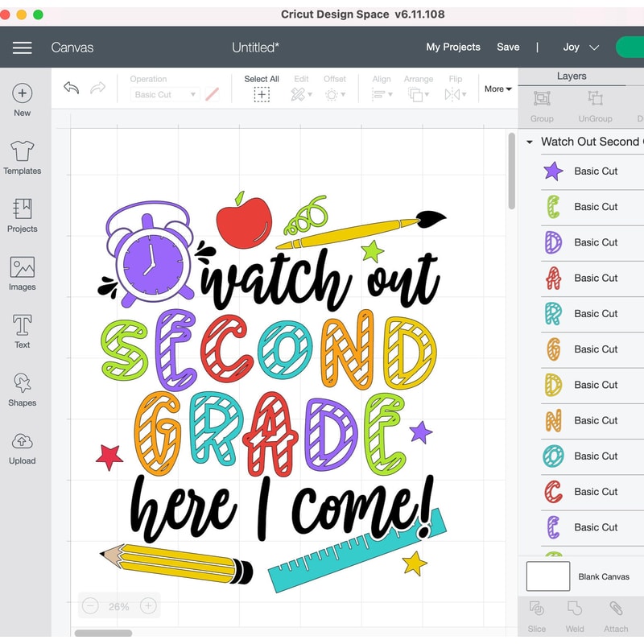
Task: Open the Shapes panel
Action: pyautogui.click(x=22, y=388)
